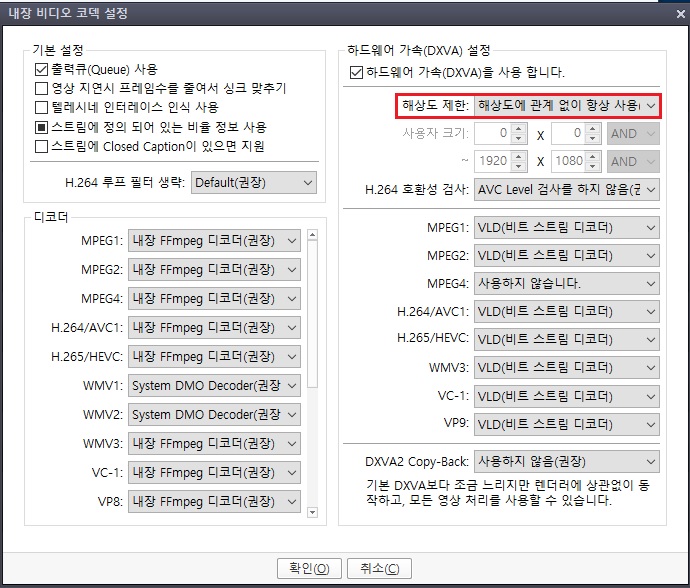690x588 pixels.
Task: Click the 1080 height field
Action: coord(569,161)
